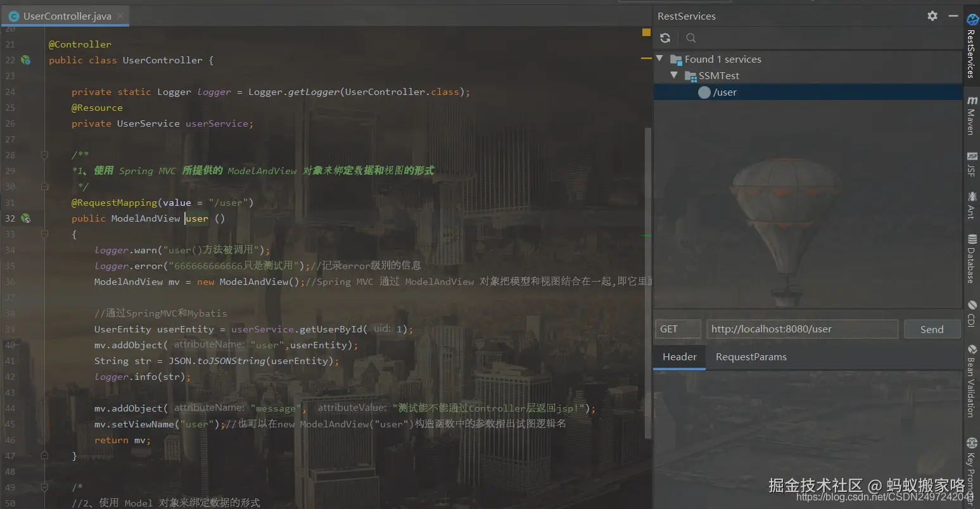Click the "message" string literal

(276, 408)
